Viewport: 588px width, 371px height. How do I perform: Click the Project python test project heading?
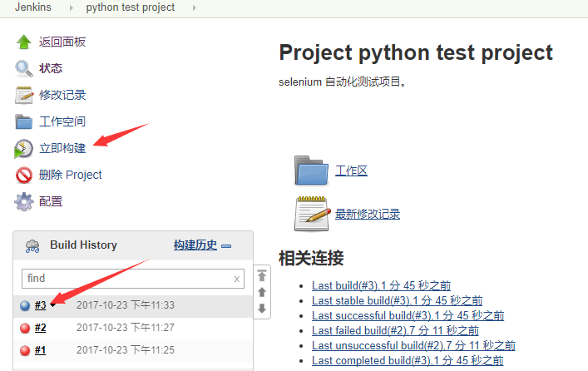pyautogui.click(x=416, y=52)
